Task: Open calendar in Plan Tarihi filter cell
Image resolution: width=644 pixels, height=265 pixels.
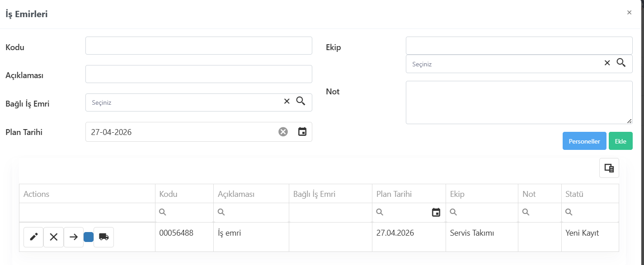Action: pos(436,212)
